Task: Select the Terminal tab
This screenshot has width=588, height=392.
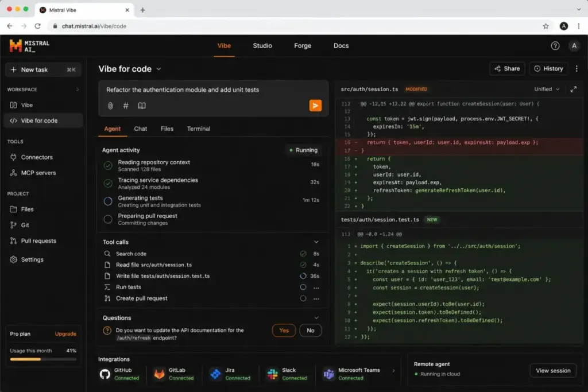Action: [198, 129]
